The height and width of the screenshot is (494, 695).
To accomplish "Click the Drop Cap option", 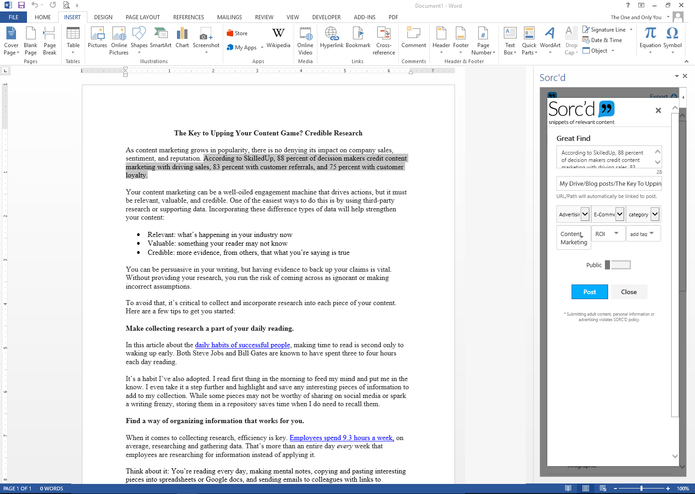I will coord(571,40).
